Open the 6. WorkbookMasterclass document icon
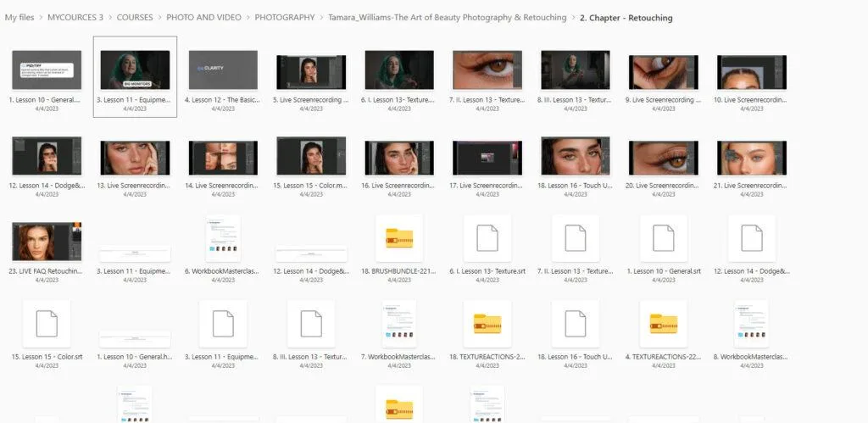The width and height of the screenshot is (868, 423). pyautogui.click(x=223, y=239)
